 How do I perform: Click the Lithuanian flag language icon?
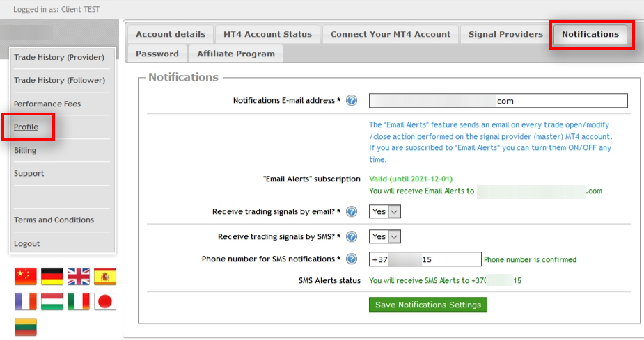point(25,327)
